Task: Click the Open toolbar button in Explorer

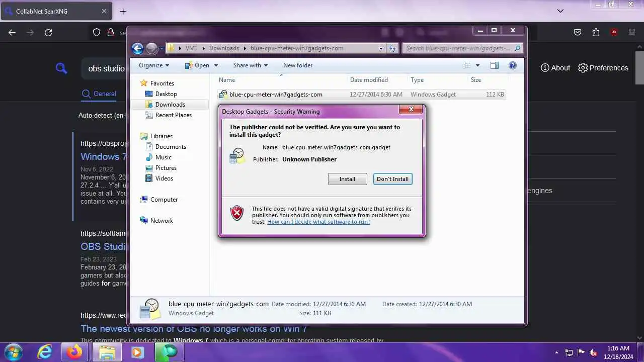Action: (197, 65)
